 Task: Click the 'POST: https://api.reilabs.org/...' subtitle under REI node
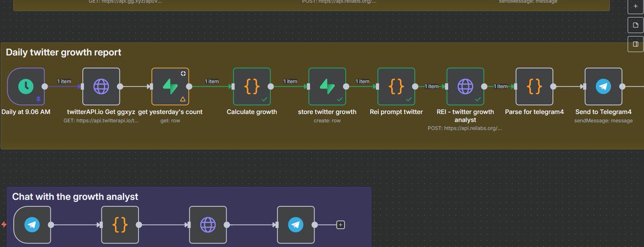(466, 129)
